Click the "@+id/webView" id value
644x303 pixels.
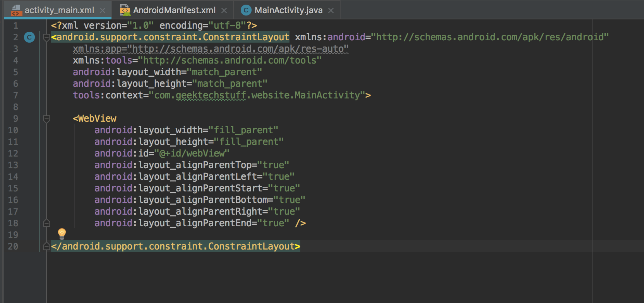click(x=192, y=153)
